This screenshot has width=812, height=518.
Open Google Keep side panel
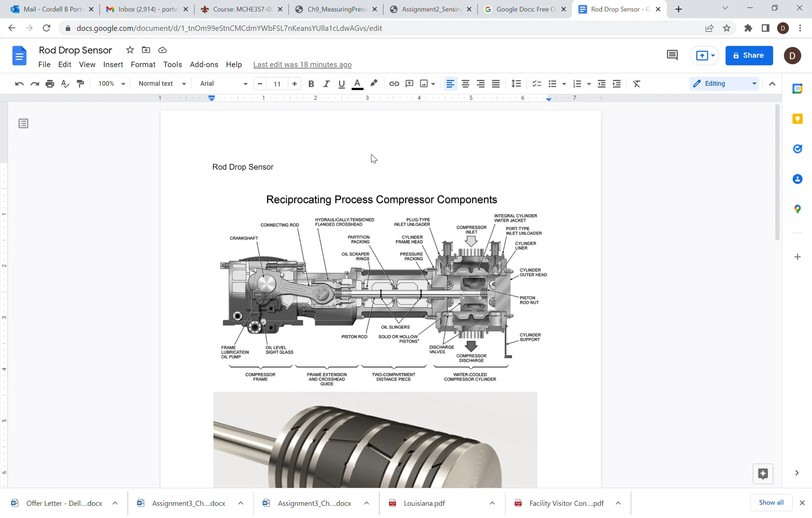797,119
